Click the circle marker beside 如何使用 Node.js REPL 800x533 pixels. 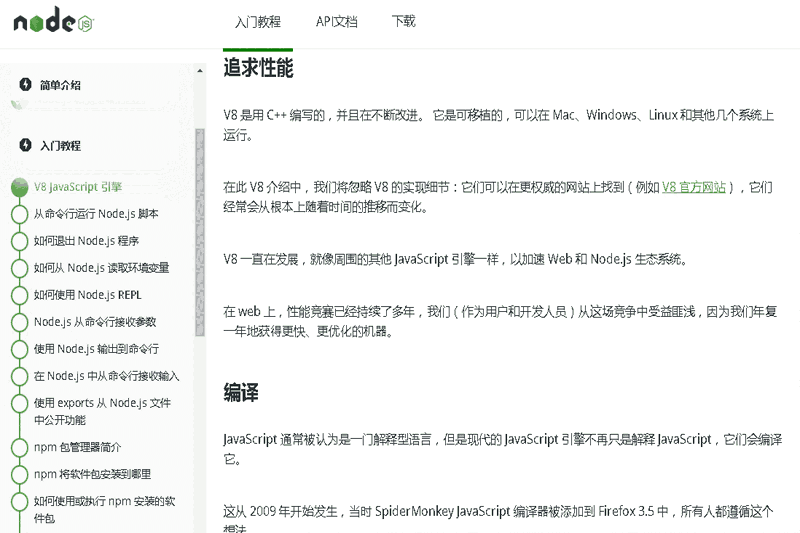(x=18, y=295)
